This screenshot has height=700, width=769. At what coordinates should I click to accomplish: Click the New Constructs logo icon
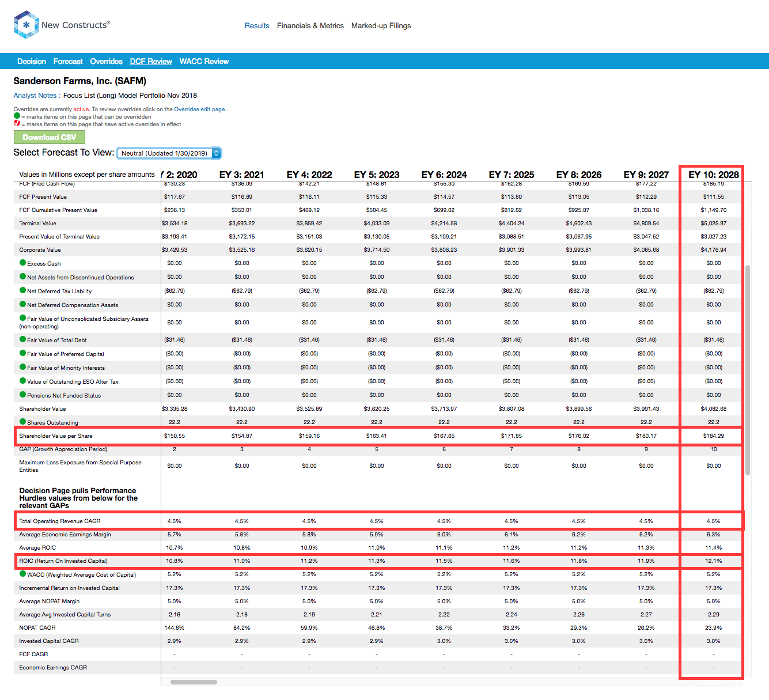26,25
